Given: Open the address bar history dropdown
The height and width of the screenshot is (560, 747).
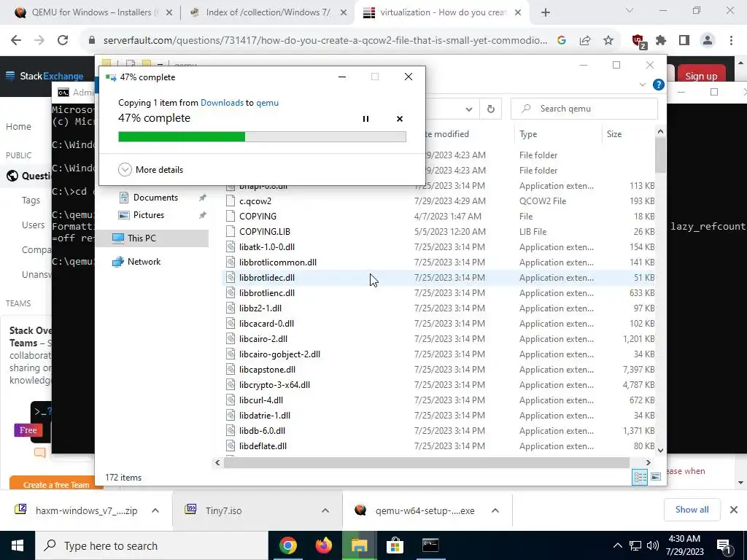Looking at the screenshot, I should pyautogui.click(x=469, y=109).
